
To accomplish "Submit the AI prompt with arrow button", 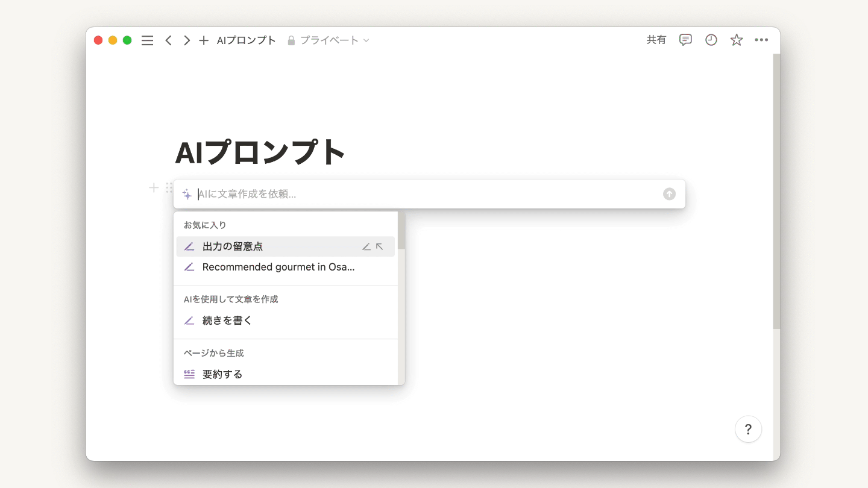I will click(x=669, y=194).
